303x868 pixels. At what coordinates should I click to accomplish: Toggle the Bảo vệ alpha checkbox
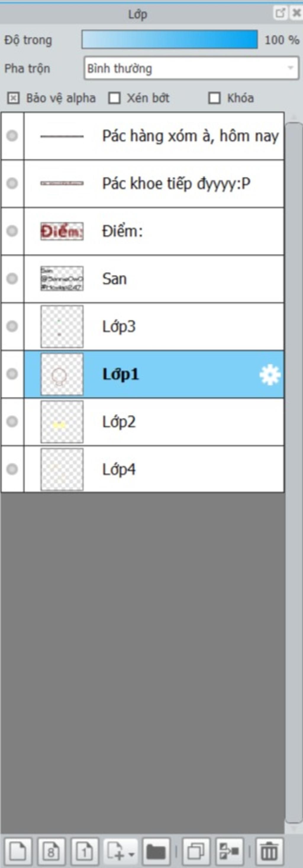click(13, 99)
